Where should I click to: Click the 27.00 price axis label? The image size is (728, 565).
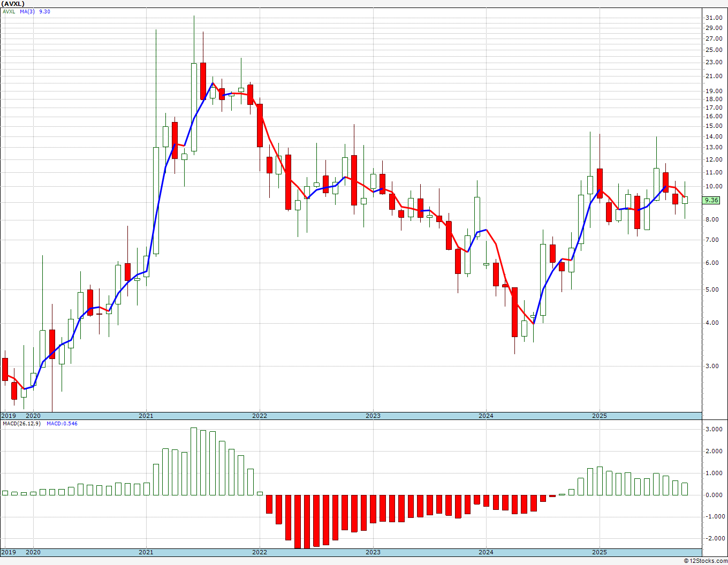point(714,39)
